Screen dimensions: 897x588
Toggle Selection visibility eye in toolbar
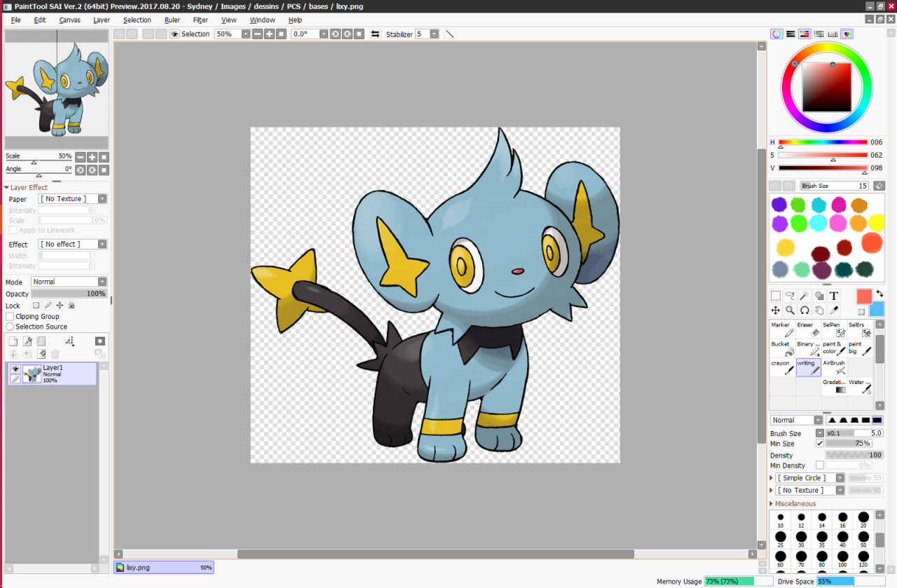point(174,34)
